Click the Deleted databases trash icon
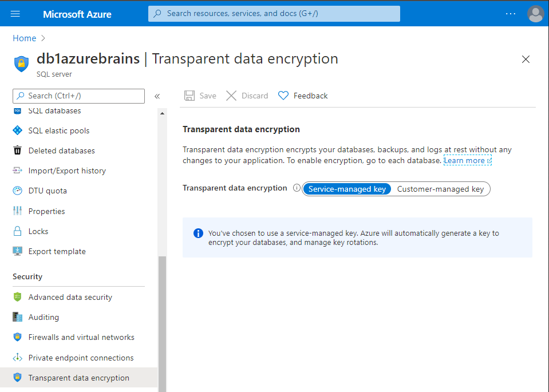549x392 pixels. (x=18, y=150)
